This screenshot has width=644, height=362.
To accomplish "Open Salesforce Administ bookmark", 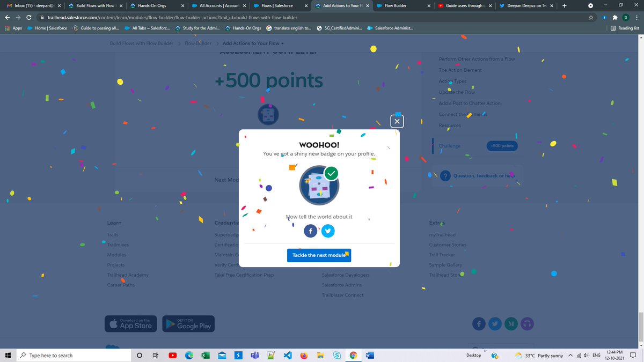I will tap(390, 28).
